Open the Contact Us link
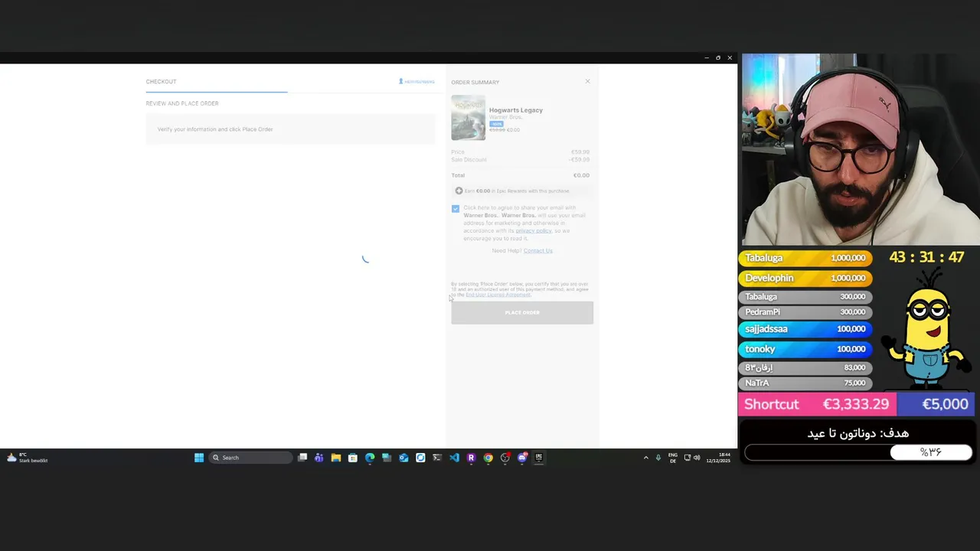 pos(537,250)
